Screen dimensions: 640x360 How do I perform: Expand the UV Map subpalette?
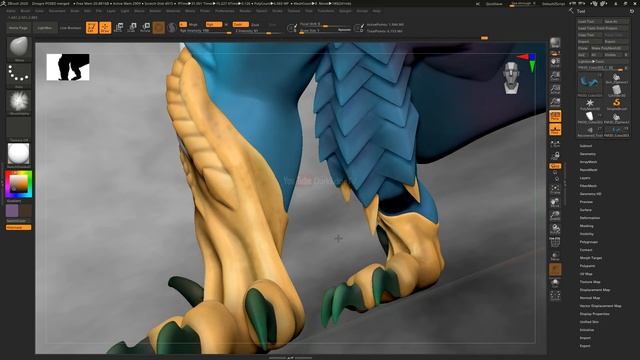coord(585,274)
